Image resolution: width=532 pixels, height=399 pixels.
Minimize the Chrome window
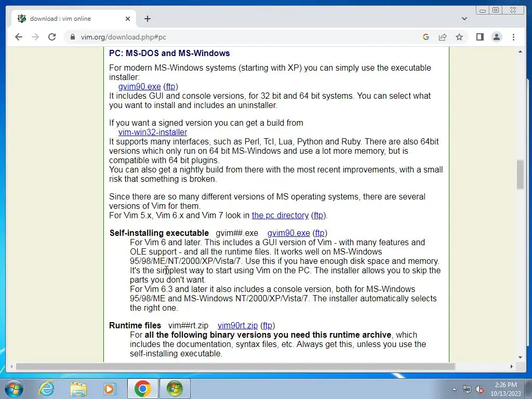pyautogui.click(x=483, y=10)
